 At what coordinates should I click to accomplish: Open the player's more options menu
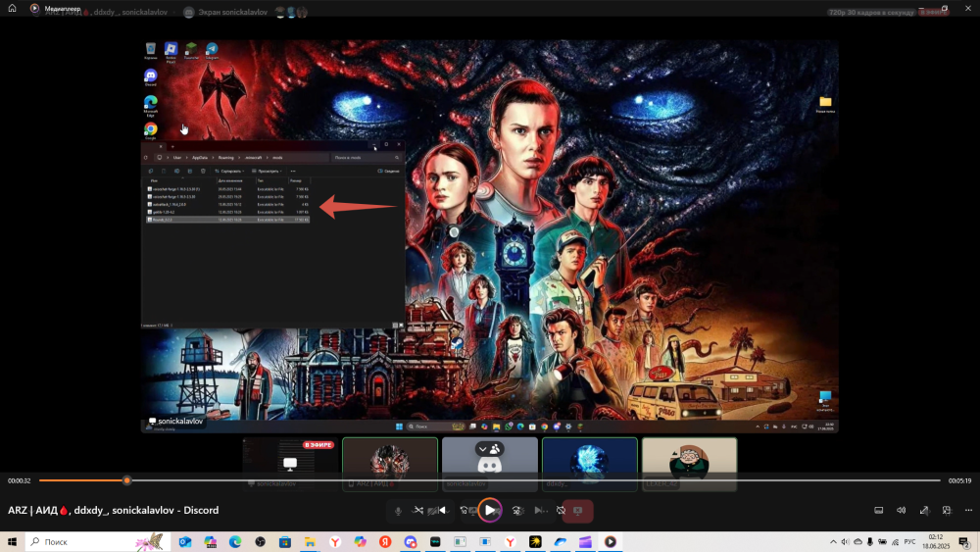click(x=968, y=511)
